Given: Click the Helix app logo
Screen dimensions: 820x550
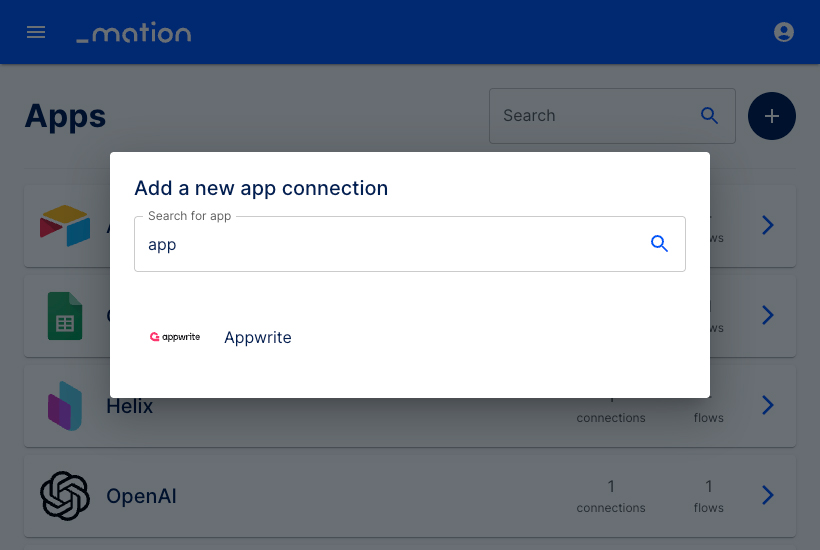Looking at the screenshot, I should (x=65, y=406).
